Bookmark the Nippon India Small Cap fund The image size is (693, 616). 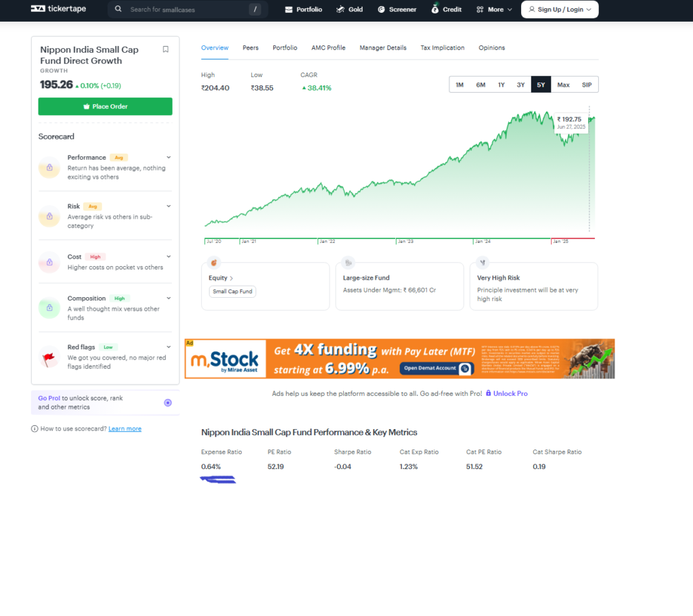pos(166,49)
